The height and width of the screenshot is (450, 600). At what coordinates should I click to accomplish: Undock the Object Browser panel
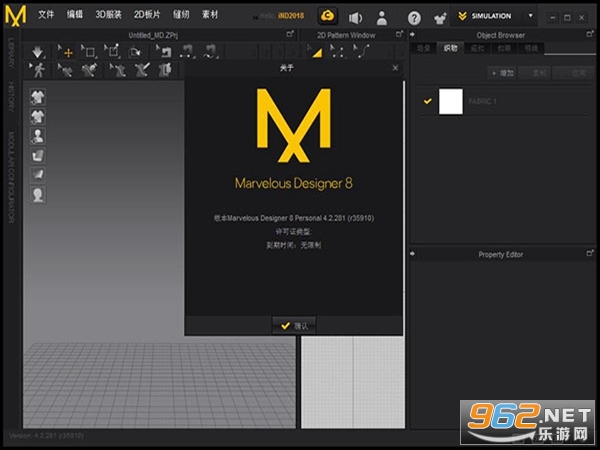coord(590,34)
